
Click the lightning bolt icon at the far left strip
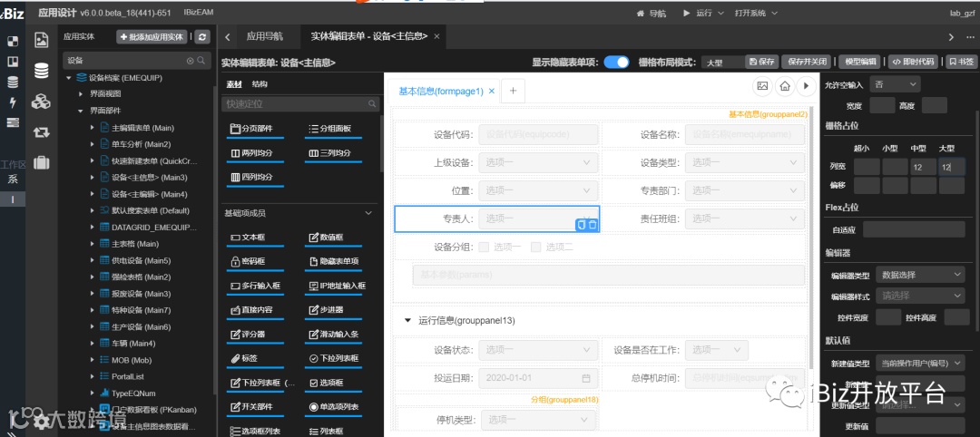[x=13, y=102]
